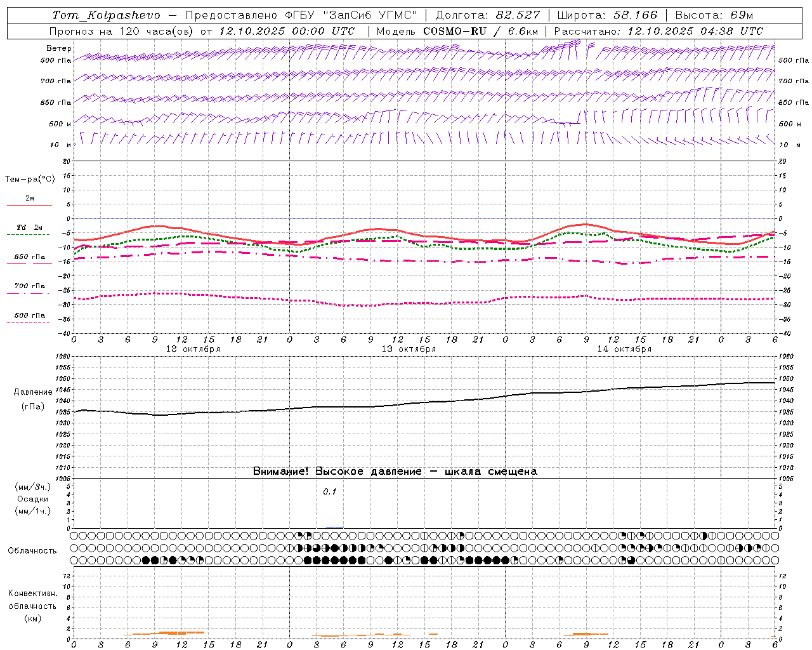Select the Облачность panel label
812x650 pixels.
(x=32, y=550)
